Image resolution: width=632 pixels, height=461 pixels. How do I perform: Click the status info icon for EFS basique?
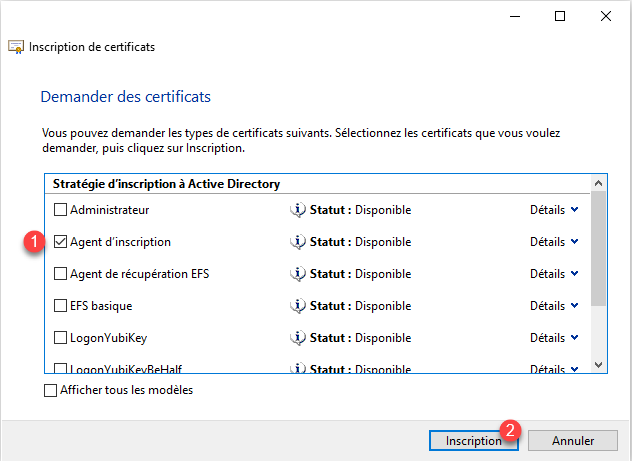pos(297,306)
